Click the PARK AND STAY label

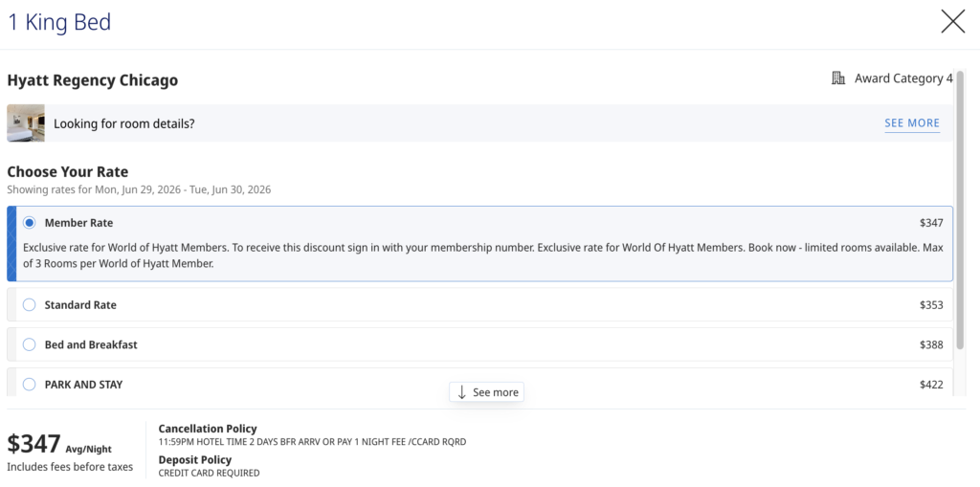(84, 385)
